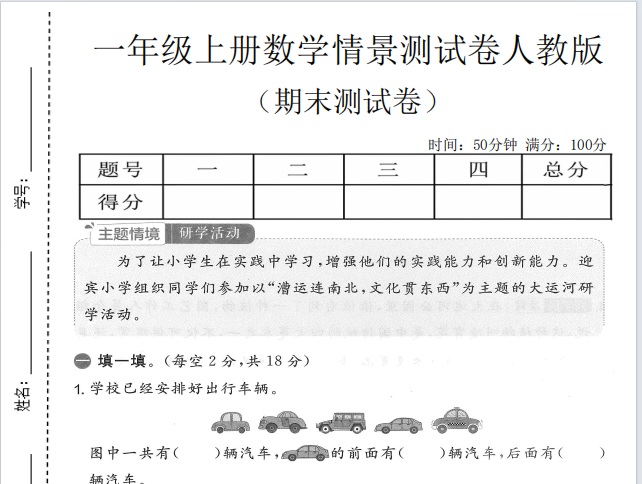Click the empty score cell under 二
This screenshot has width=642, height=484.
298,201
